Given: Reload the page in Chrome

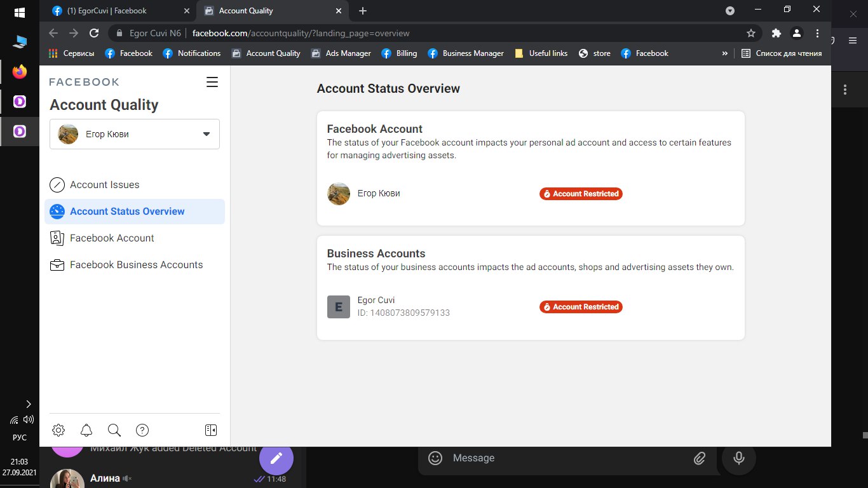Looking at the screenshot, I should tap(94, 33).
